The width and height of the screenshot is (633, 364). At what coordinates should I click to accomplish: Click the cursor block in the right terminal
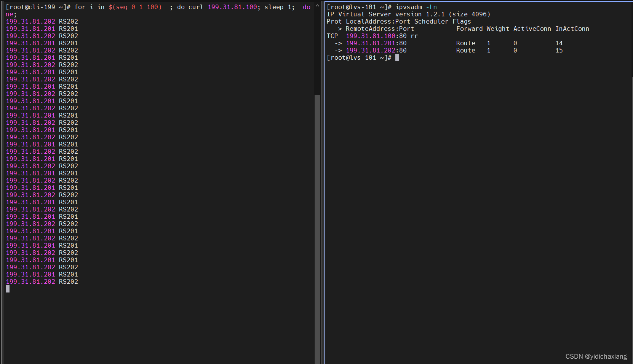pyautogui.click(x=397, y=58)
